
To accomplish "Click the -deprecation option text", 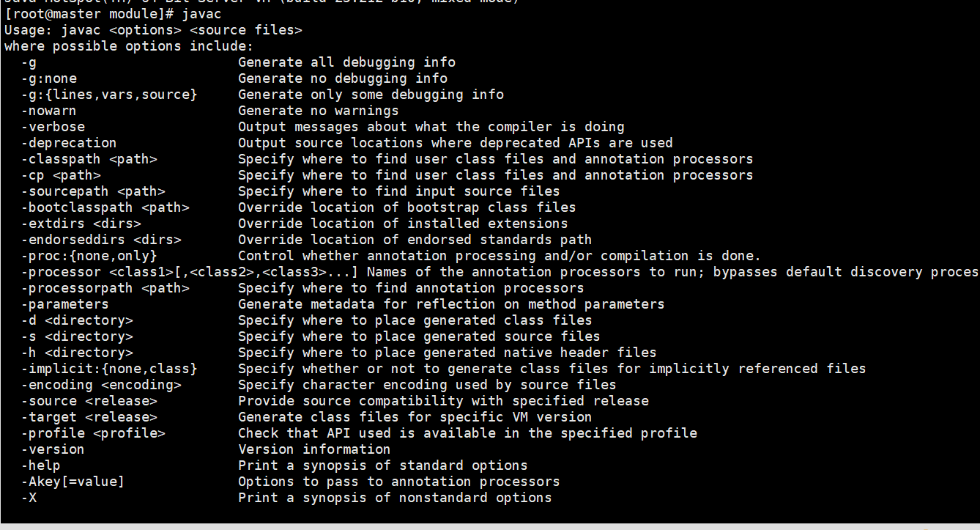I will click(69, 143).
